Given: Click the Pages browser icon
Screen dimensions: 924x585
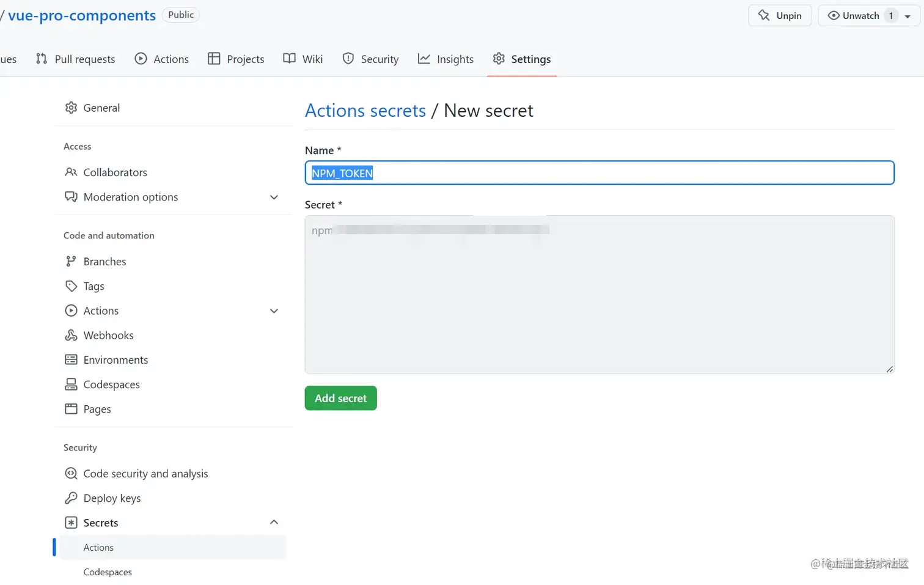Looking at the screenshot, I should pos(71,408).
